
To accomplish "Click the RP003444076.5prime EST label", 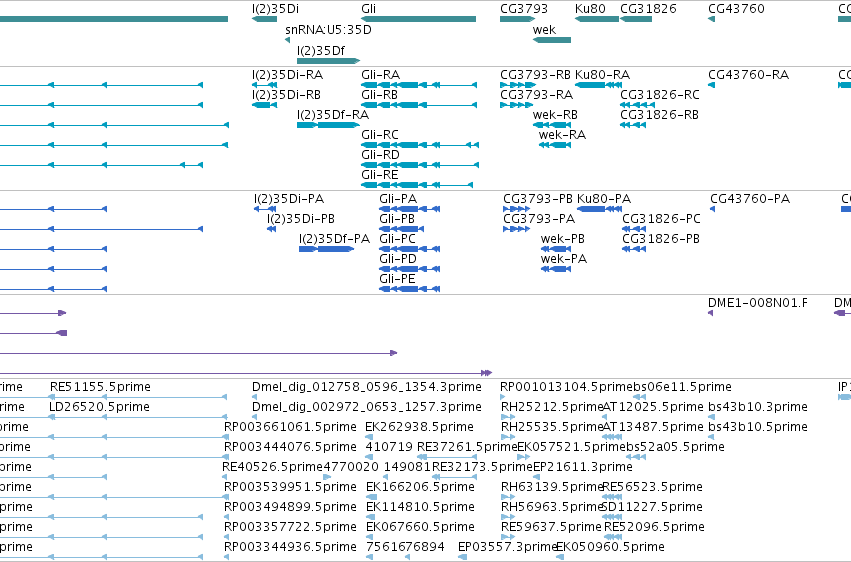I will (290, 447).
